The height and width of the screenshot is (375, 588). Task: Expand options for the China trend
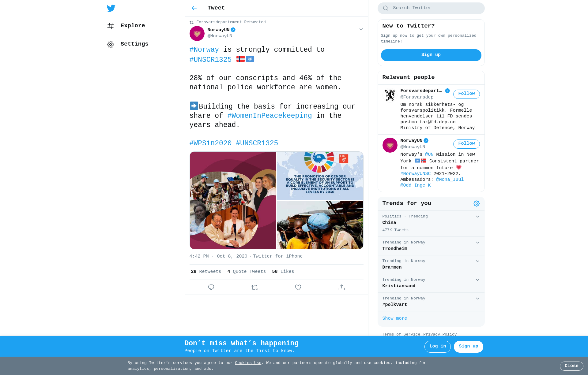(x=477, y=217)
